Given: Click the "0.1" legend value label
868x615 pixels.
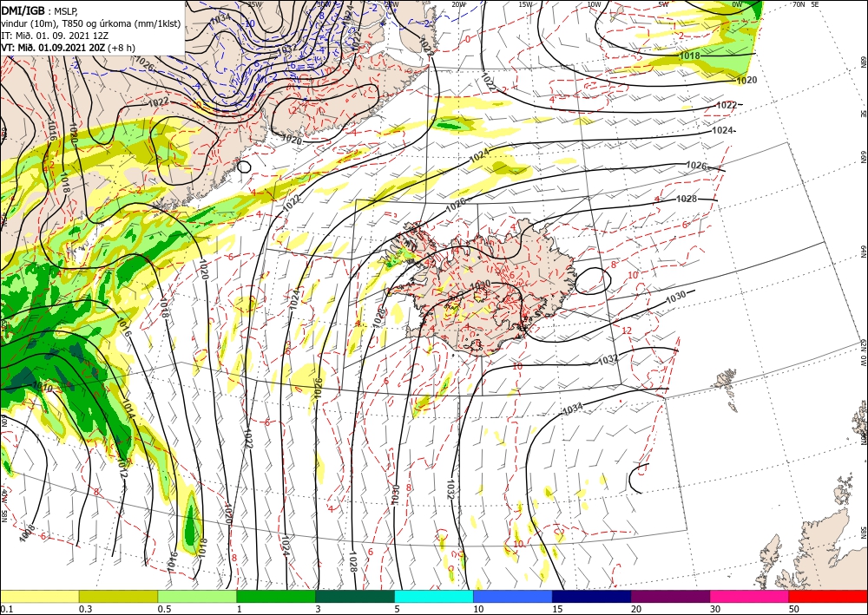Looking at the screenshot, I should pos(5,609).
